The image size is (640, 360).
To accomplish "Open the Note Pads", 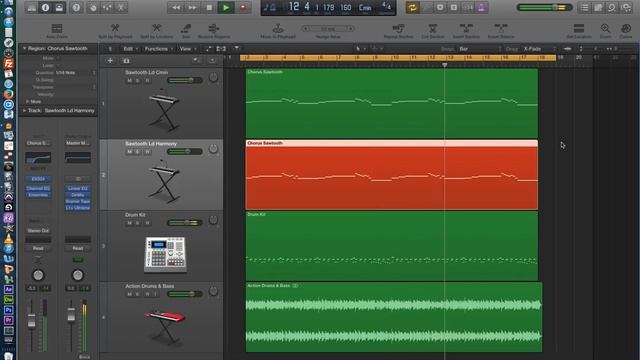I will [x=598, y=7].
